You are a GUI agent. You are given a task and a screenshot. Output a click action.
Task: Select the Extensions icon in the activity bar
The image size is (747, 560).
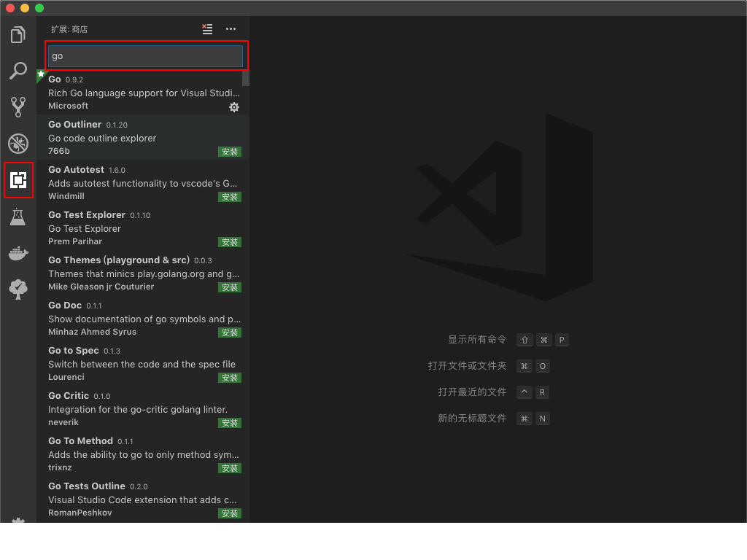coord(18,179)
